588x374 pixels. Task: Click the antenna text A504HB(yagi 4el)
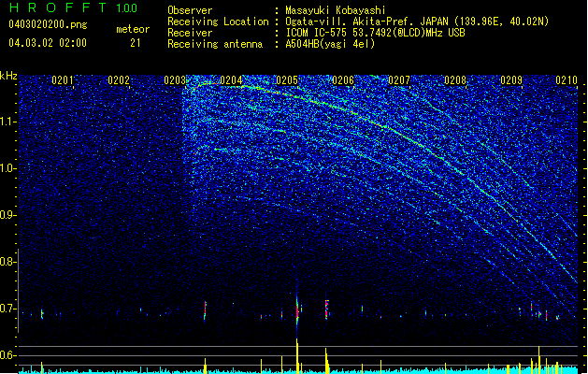point(330,44)
